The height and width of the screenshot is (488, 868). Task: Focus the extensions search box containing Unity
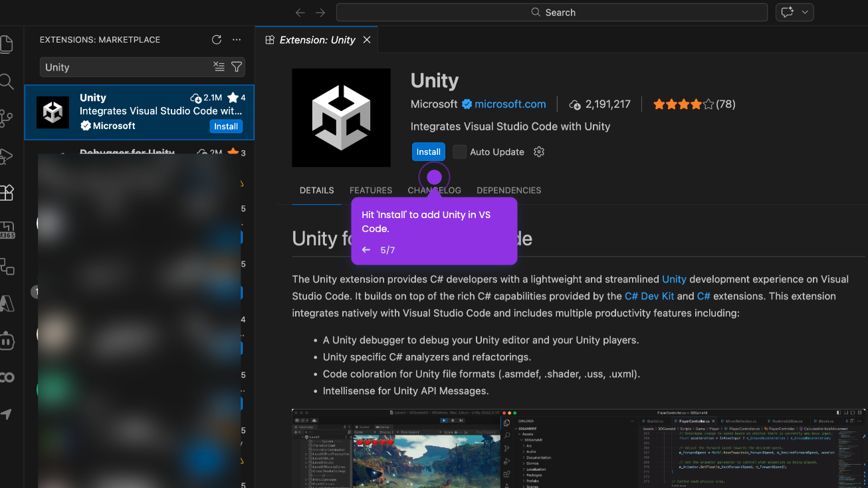(126, 67)
